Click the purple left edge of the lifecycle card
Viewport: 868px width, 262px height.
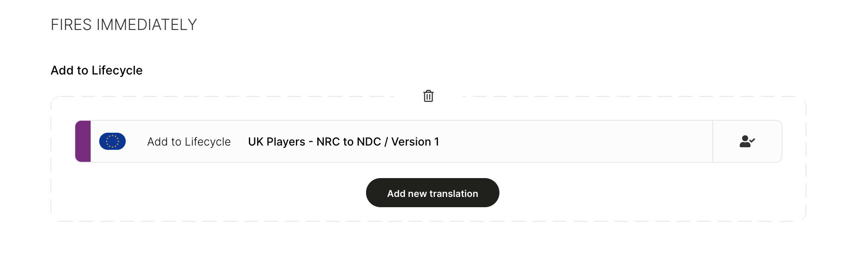[x=83, y=141]
